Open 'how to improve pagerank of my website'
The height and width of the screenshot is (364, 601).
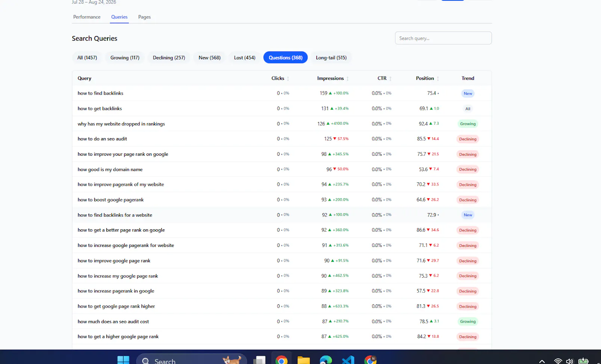pos(121,184)
